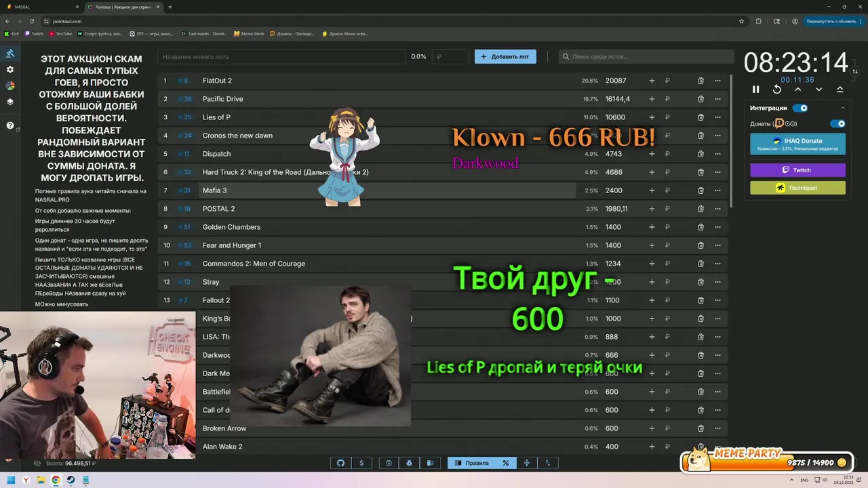This screenshot has height=488, width=868.
Task: Click the divide lots icon in bottom bar
Action: pyautogui.click(x=526, y=463)
